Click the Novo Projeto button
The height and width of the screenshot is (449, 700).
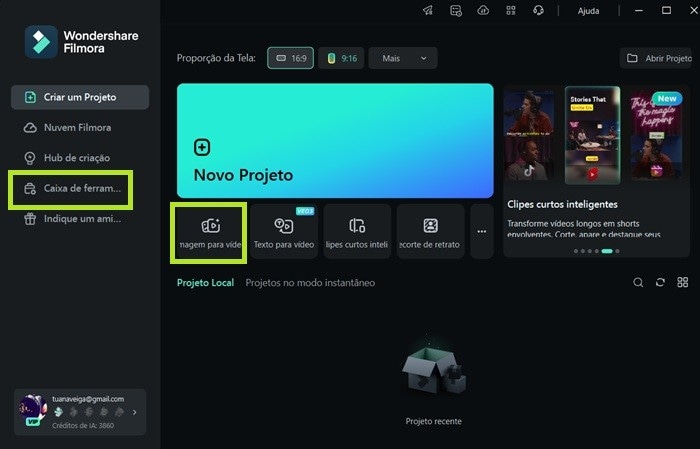[335, 140]
